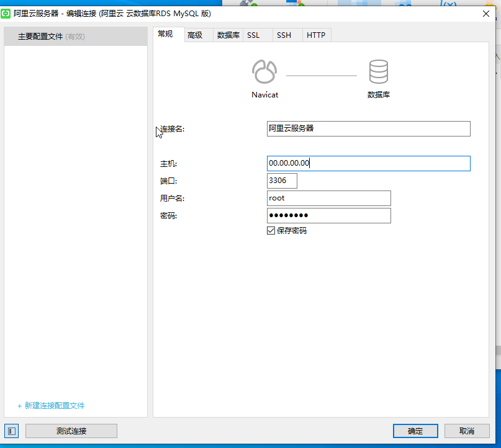Close the 编辑连接 dialog window

[x=486, y=14]
